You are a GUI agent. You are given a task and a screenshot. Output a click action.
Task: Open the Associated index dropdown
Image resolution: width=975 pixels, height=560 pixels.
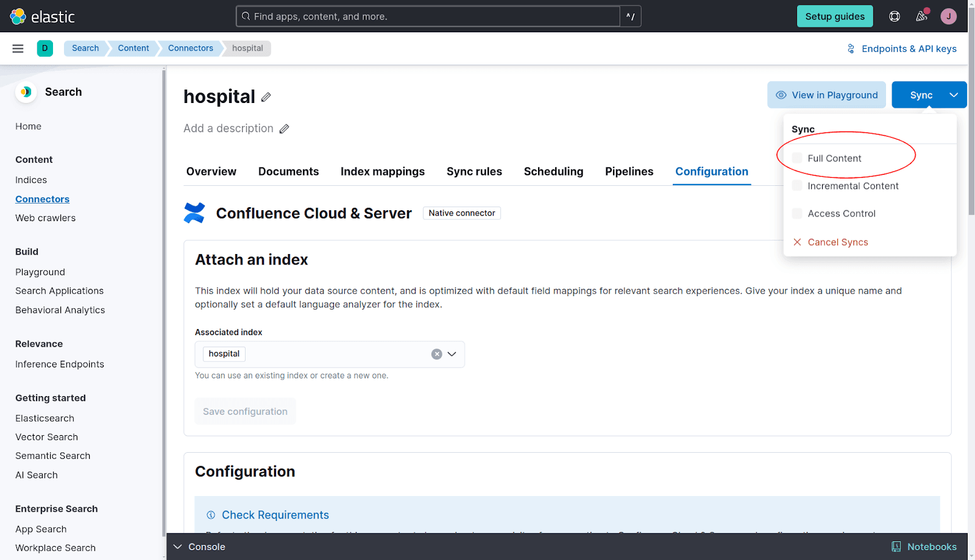tap(452, 354)
